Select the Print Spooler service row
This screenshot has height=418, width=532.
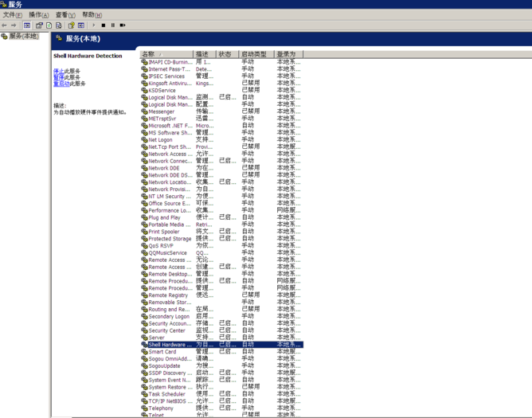pos(164,232)
